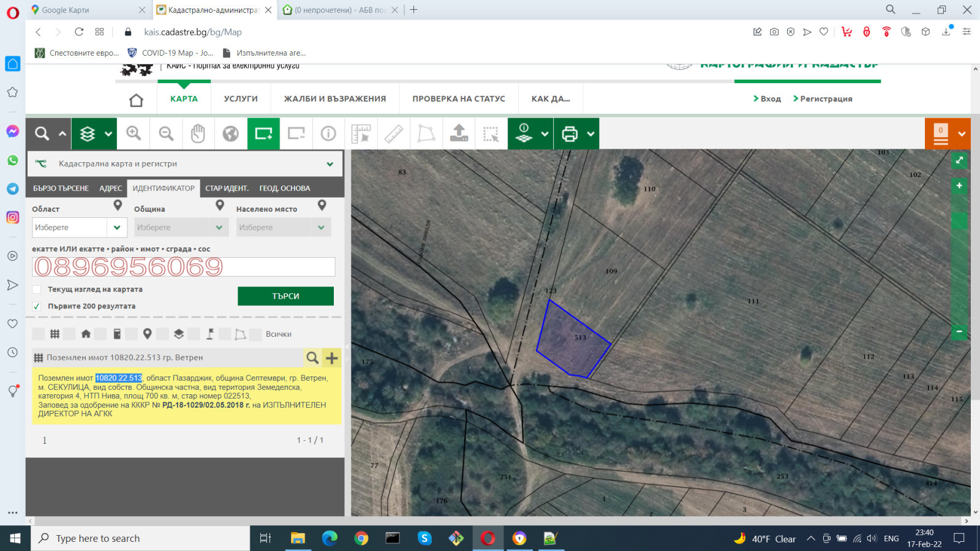Click the print map icon
980x551 pixels.
coord(570,133)
